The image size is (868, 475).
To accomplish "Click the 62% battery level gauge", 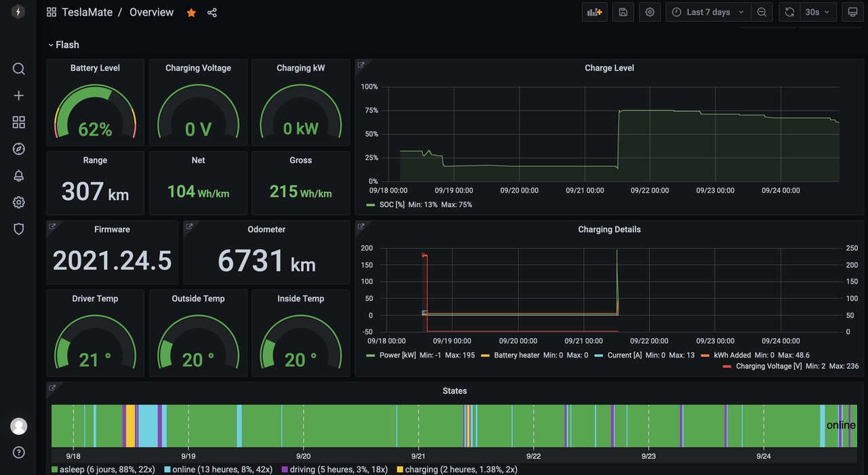I will (x=95, y=111).
